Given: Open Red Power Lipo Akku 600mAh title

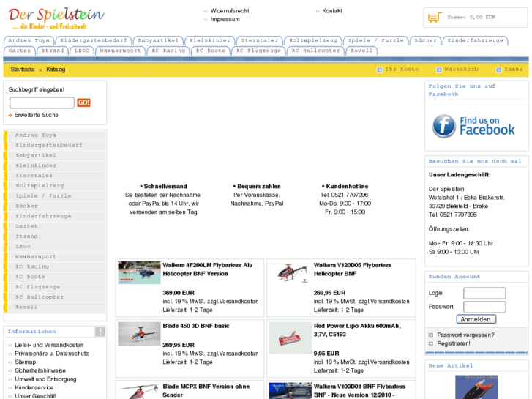Looking at the screenshot, I should (357, 330).
